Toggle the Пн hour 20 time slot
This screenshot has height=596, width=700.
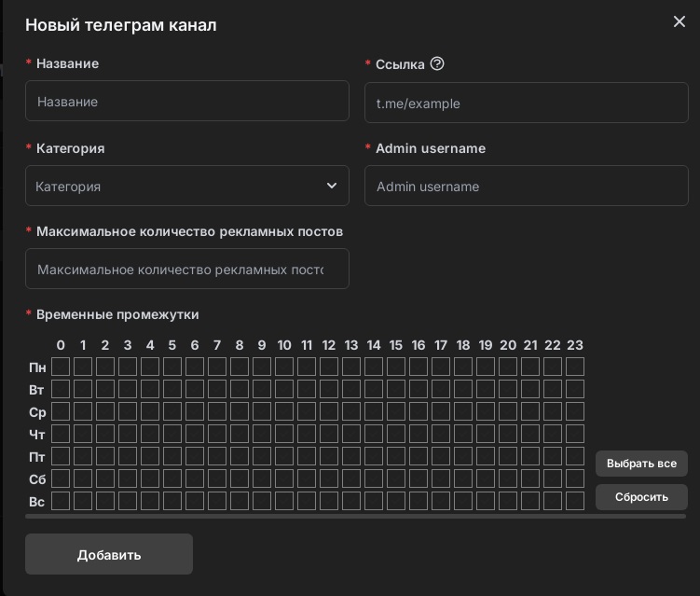[508, 367]
